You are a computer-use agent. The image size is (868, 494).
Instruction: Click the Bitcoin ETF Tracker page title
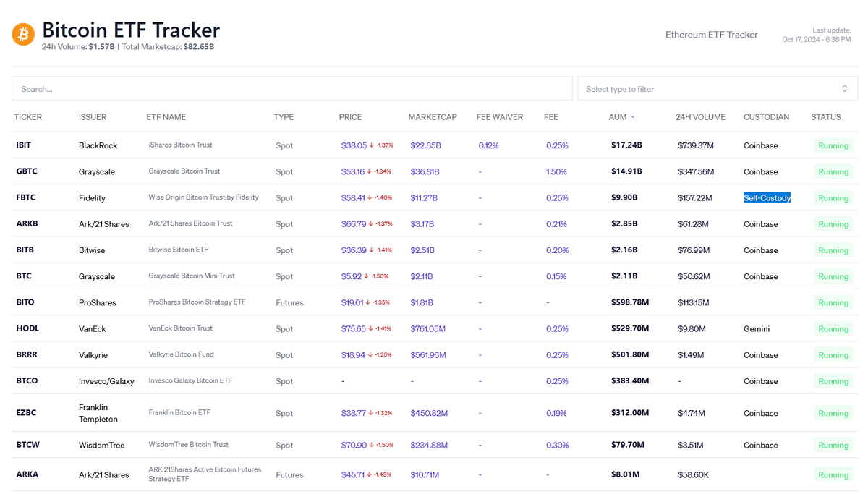(x=131, y=30)
